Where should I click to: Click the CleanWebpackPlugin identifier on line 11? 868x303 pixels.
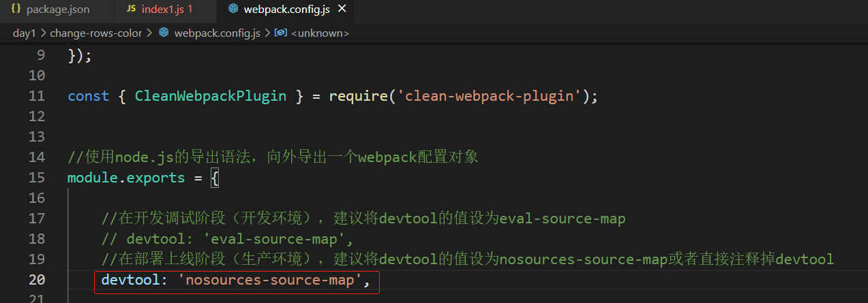click(x=211, y=96)
